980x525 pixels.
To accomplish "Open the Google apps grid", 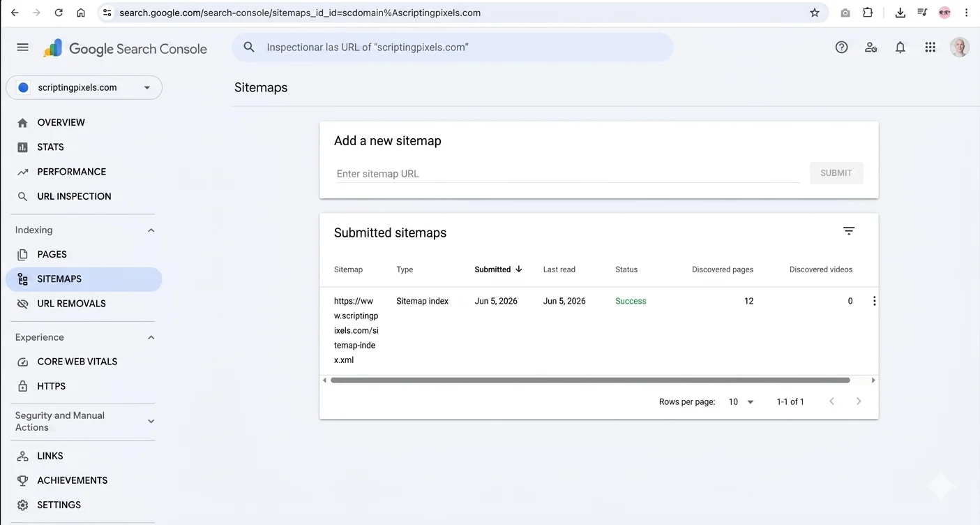I will (930, 47).
